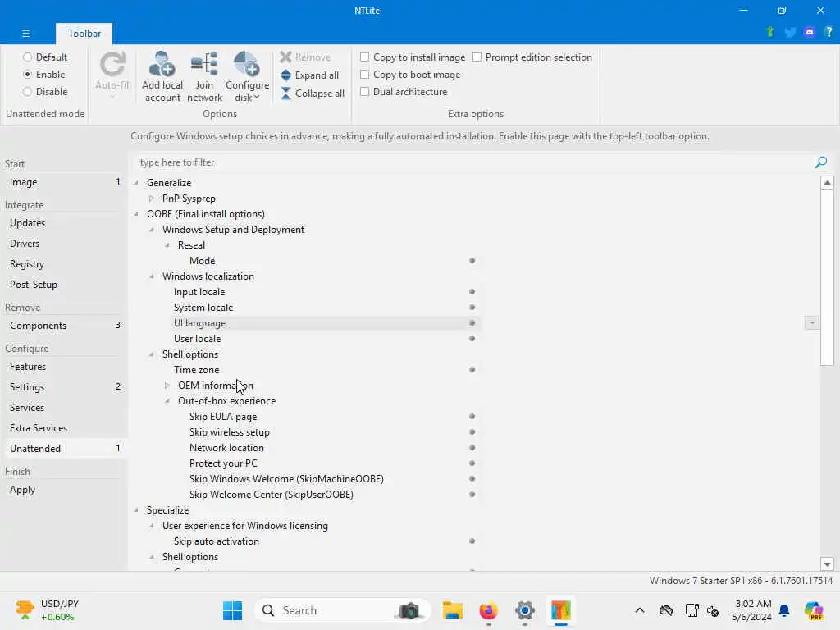Open UI language value dropdown

[811, 323]
